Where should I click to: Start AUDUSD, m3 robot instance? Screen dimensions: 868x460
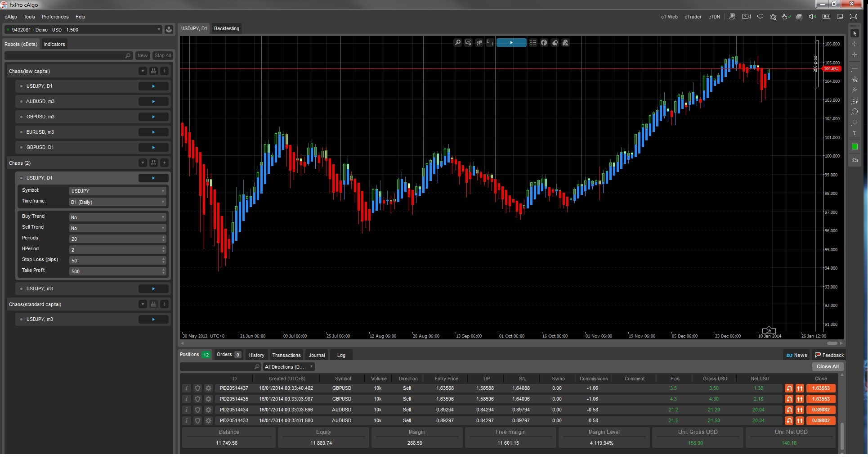click(x=153, y=101)
